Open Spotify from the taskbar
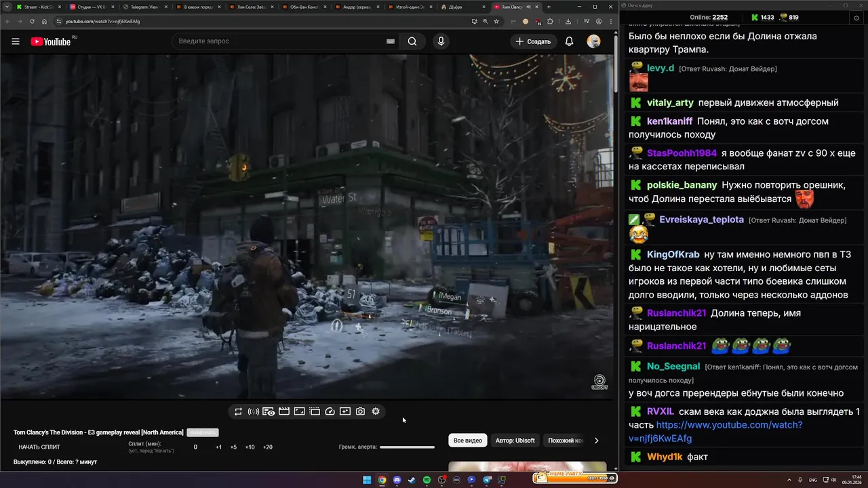Image resolution: width=868 pixels, height=488 pixels. [427, 480]
